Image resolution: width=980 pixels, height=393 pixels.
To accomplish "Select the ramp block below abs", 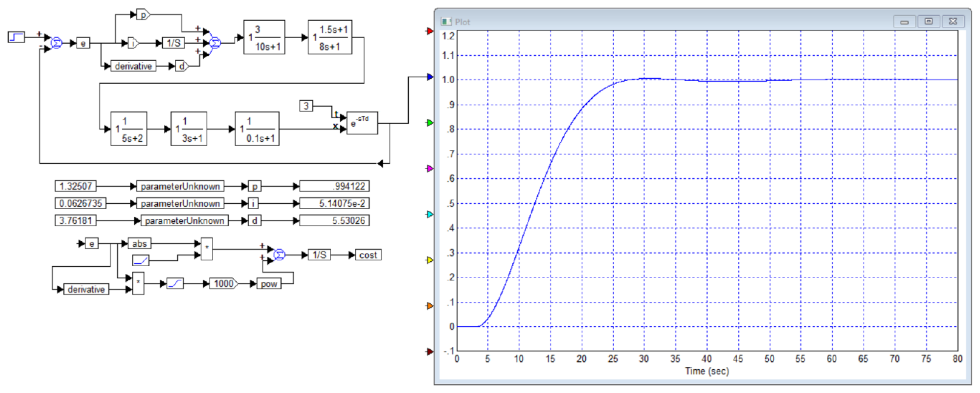I will point(140,261).
